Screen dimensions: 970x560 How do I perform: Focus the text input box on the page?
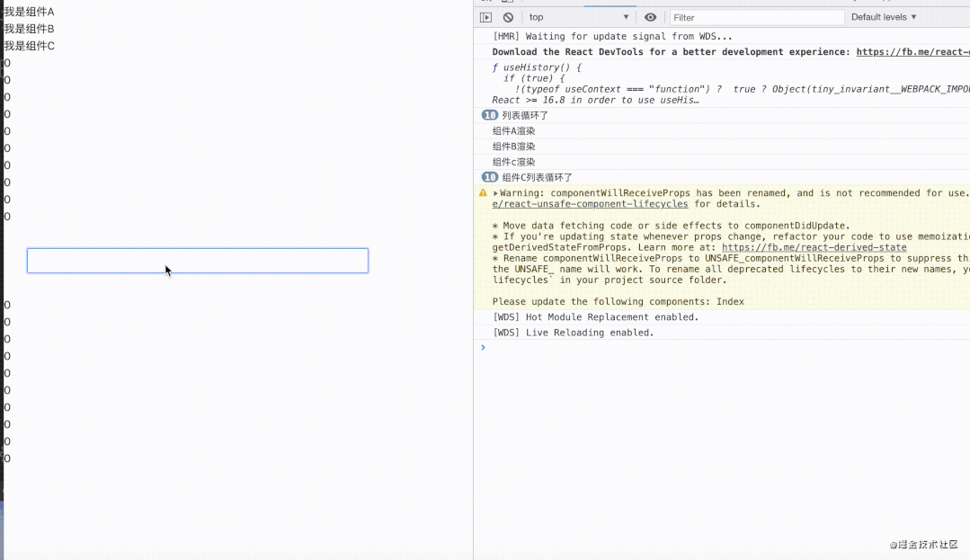tap(198, 261)
